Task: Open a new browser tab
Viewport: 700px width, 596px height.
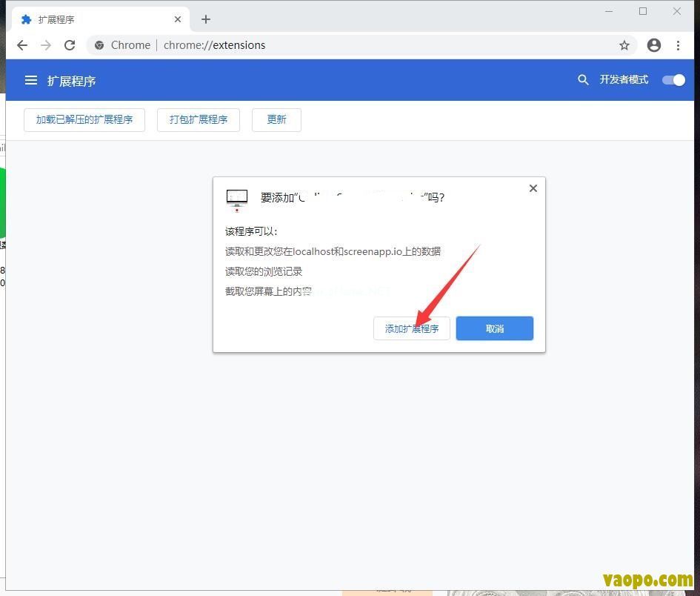Action: (205, 19)
